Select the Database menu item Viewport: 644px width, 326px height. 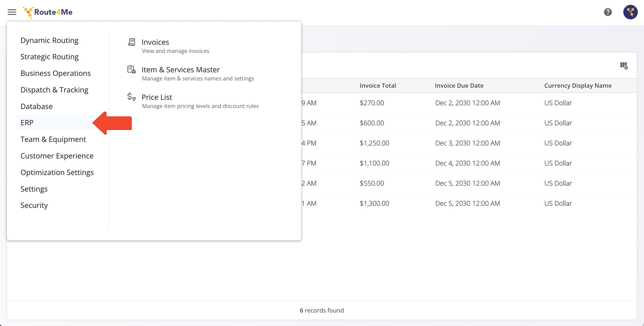coord(36,106)
